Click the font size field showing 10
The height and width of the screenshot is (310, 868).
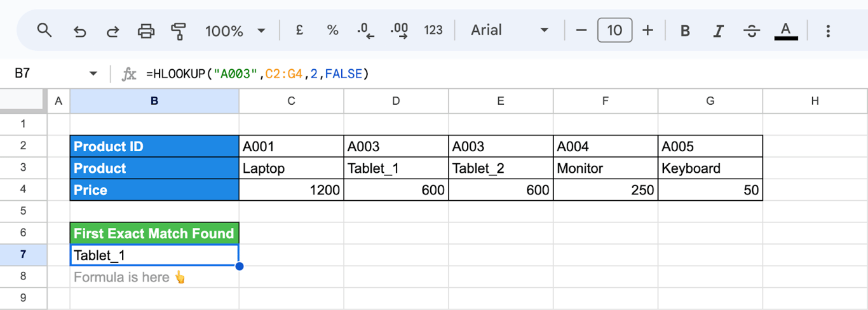coord(614,30)
